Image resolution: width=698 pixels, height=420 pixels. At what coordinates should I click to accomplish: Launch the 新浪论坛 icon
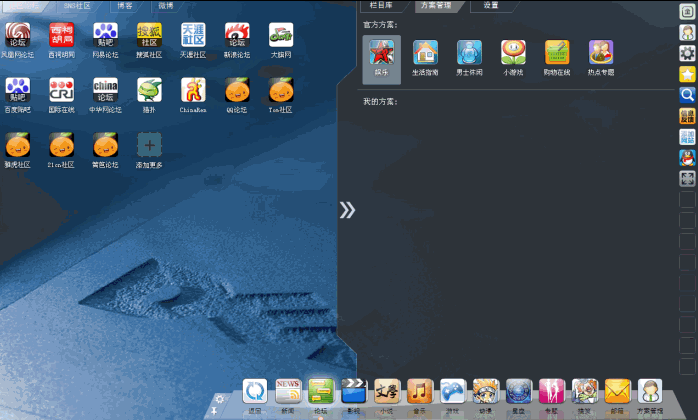(237, 35)
